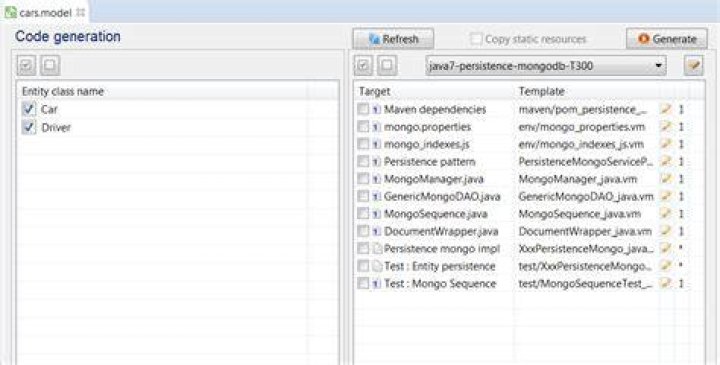The image size is (720, 365).
Task: Deselect all targets icon in right panel
Action: coord(387,66)
